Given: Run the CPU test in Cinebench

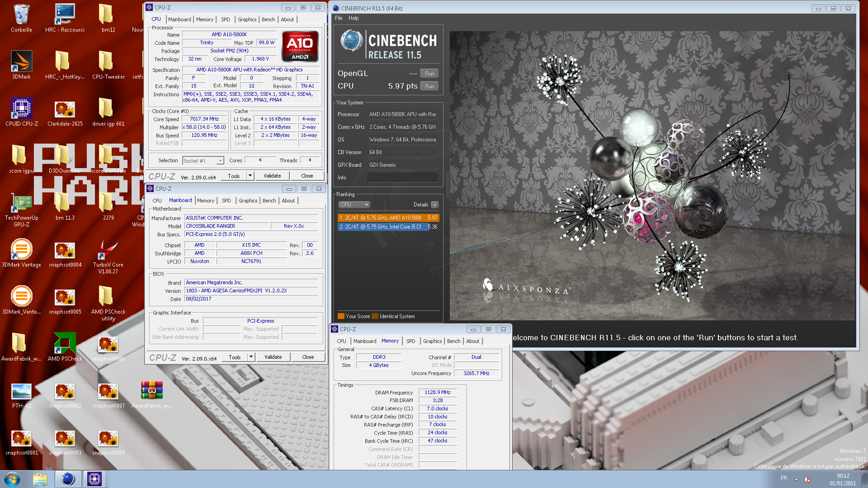Looking at the screenshot, I should point(429,86).
